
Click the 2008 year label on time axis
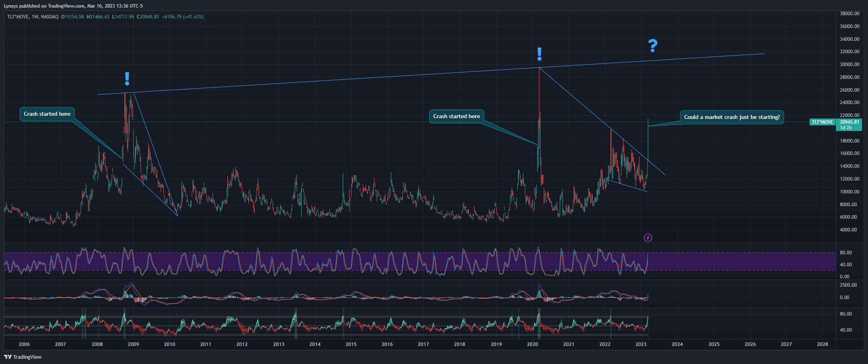[97, 344]
